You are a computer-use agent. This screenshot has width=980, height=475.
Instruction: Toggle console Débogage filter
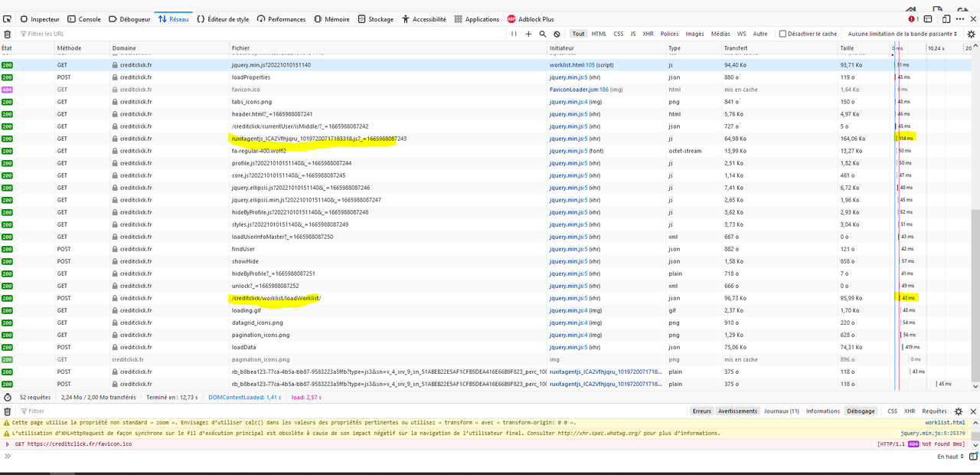(861, 411)
